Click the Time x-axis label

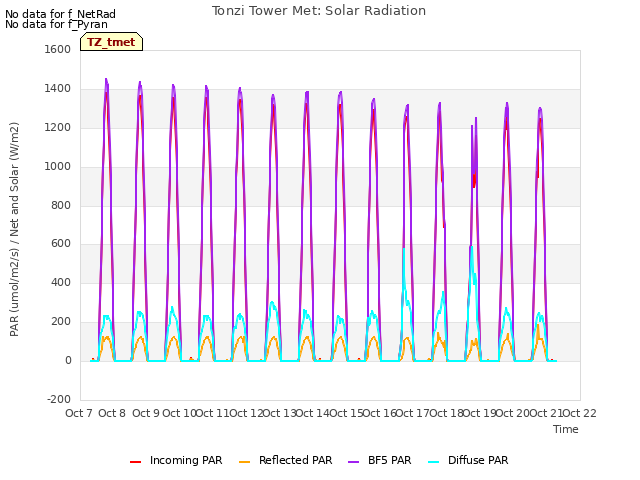566,429
